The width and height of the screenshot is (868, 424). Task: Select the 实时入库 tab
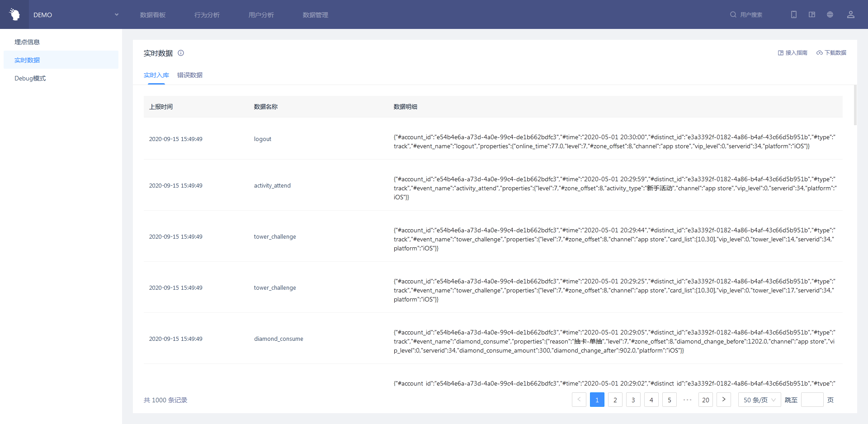pos(156,75)
